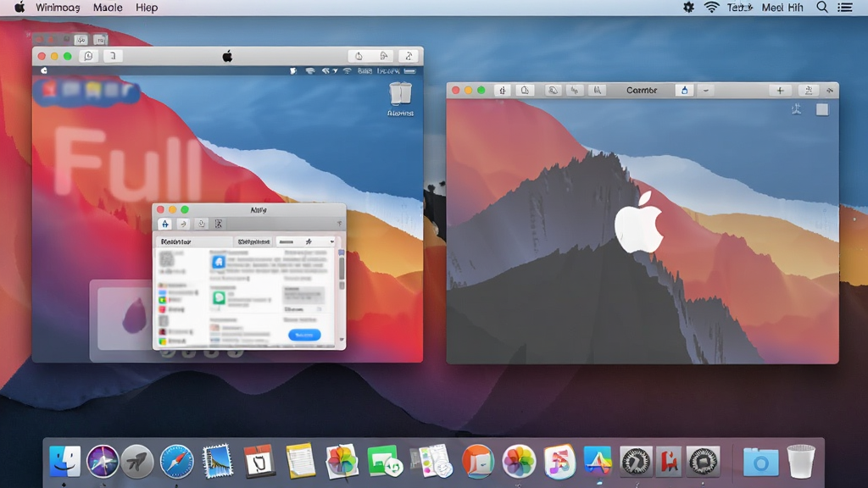
Task: Click the Aiify window vertical scrollbar thumb
Action: (x=342, y=269)
